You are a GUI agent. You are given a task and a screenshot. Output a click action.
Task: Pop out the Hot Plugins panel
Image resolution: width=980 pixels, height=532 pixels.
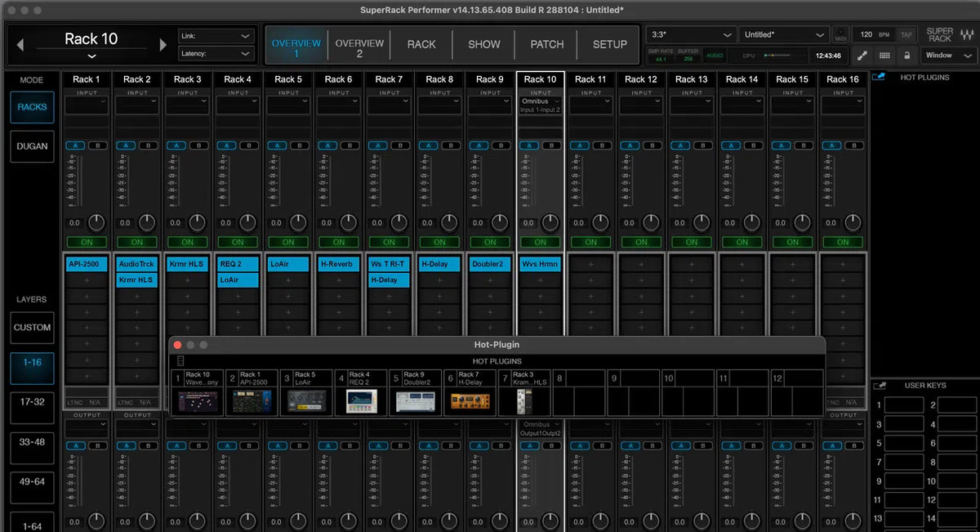[880, 77]
